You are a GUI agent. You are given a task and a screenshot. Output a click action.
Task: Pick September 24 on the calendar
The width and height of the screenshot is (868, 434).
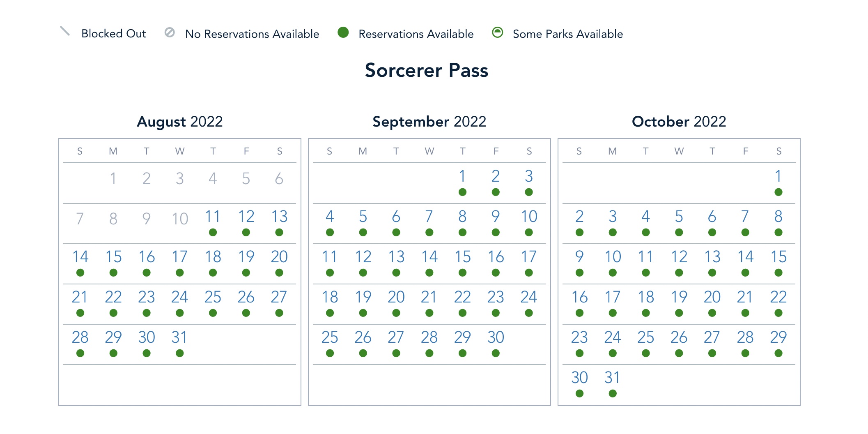[x=529, y=297]
